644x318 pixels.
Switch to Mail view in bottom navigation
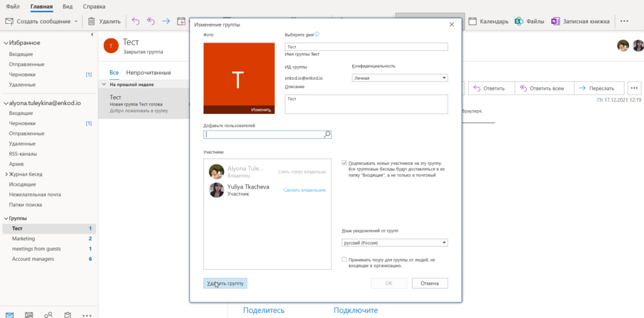[9, 315]
